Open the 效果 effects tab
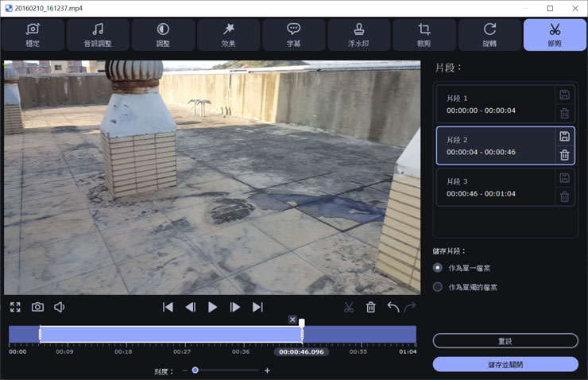This screenshot has width=588, height=380. click(x=228, y=34)
